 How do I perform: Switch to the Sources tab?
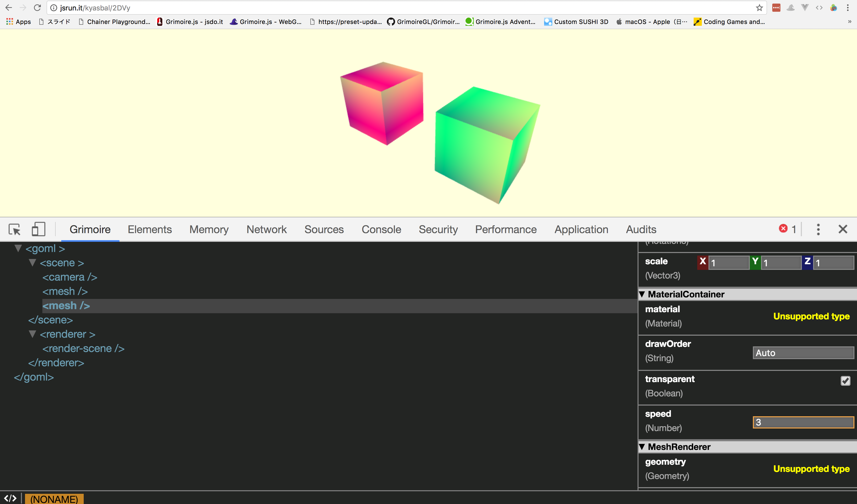[324, 229]
